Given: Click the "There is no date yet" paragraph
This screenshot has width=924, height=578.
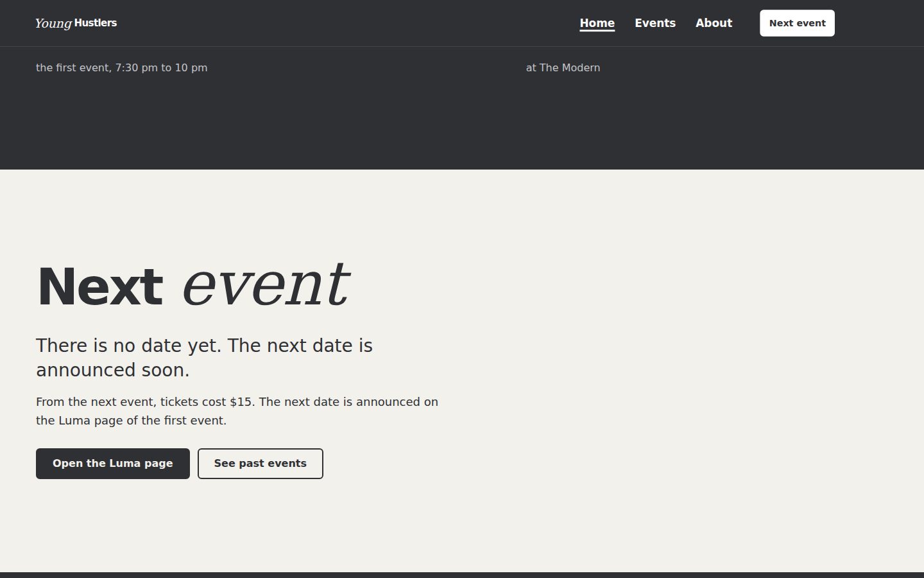Looking at the screenshot, I should (204, 358).
